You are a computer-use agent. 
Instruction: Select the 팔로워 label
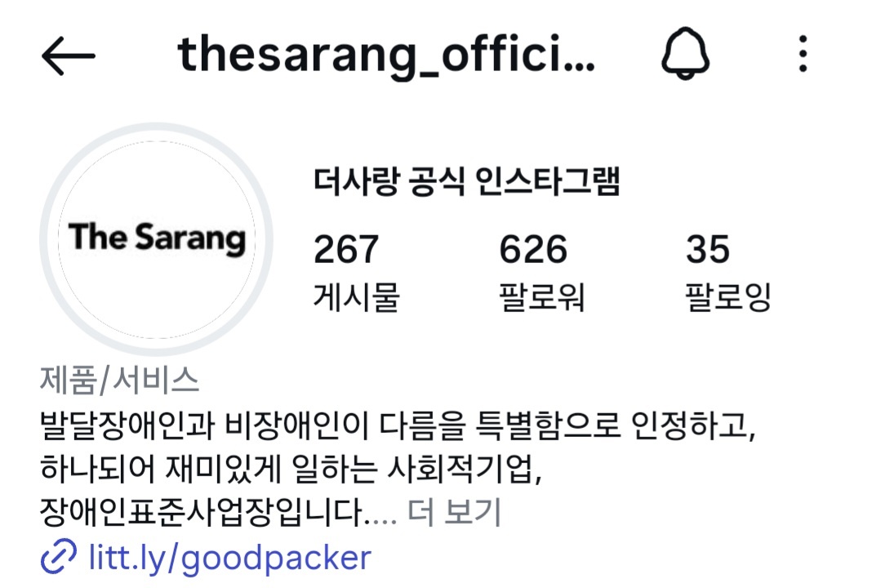pos(541,296)
